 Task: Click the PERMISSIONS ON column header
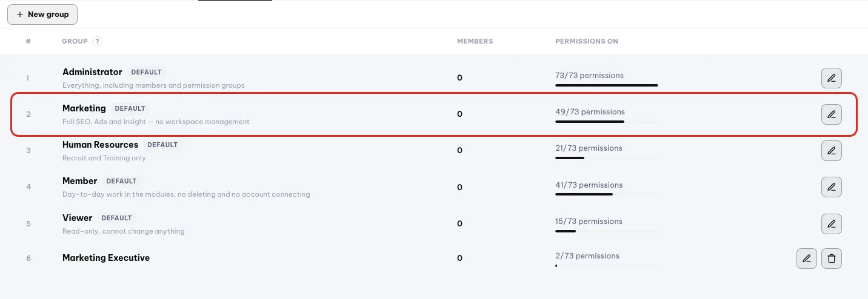pyautogui.click(x=587, y=41)
